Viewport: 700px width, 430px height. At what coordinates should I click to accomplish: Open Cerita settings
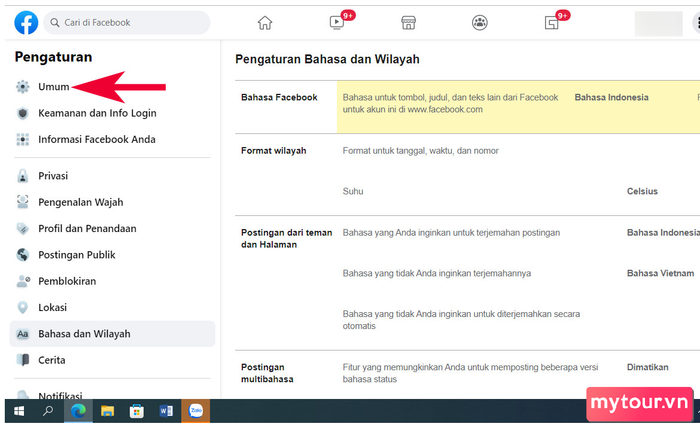[52, 360]
